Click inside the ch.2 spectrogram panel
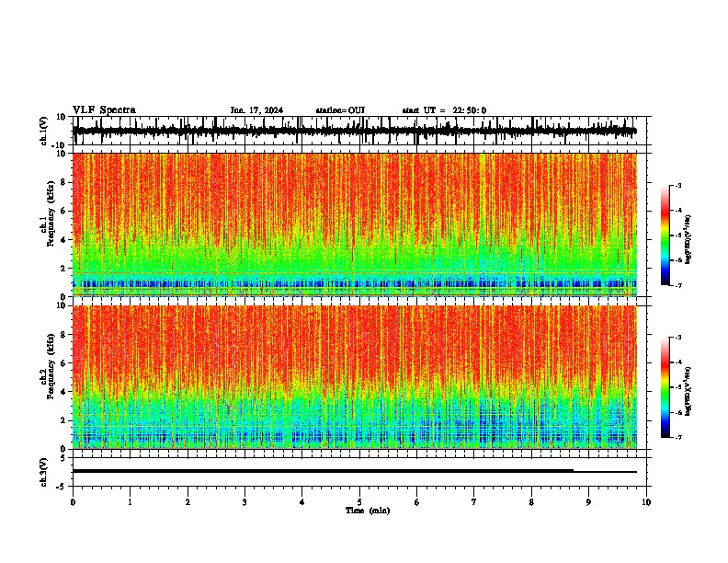The image size is (728, 563). point(354,377)
